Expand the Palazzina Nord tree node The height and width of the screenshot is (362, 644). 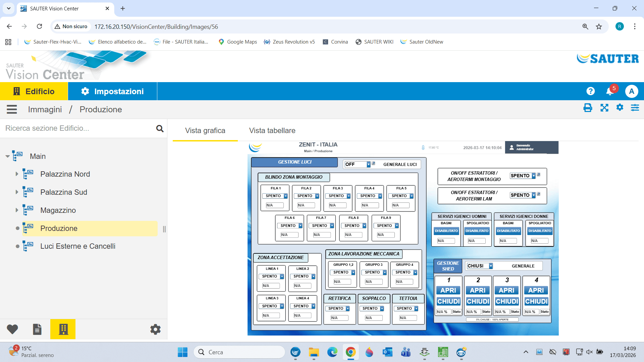pos(17,174)
